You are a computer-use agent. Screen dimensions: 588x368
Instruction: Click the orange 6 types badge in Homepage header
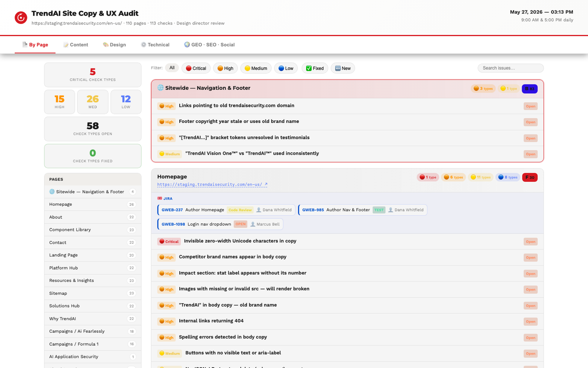pyautogui.click(x=453, y=177)
